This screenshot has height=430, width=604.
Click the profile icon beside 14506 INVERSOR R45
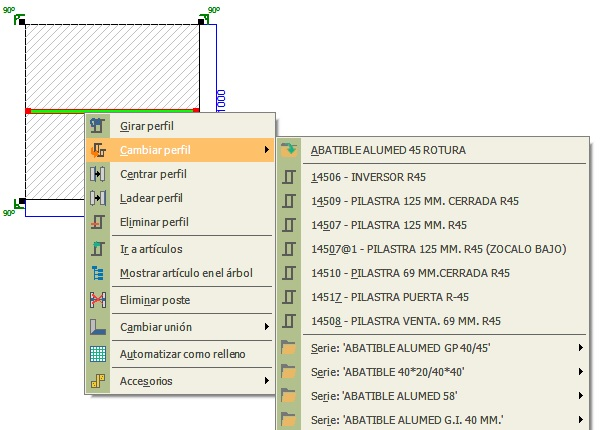tap(289, 177)
